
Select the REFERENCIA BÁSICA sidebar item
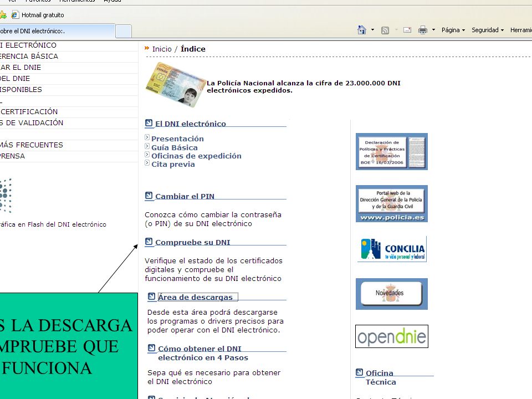29,57
